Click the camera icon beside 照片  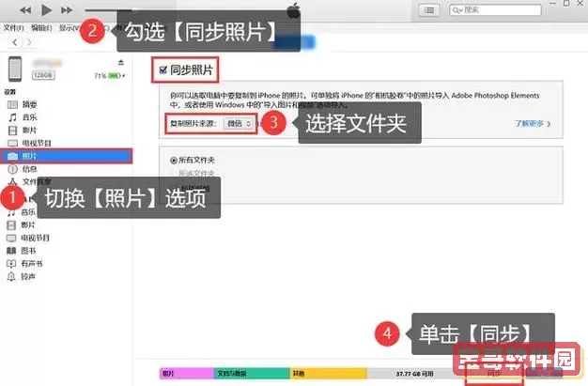pos(12,156)
